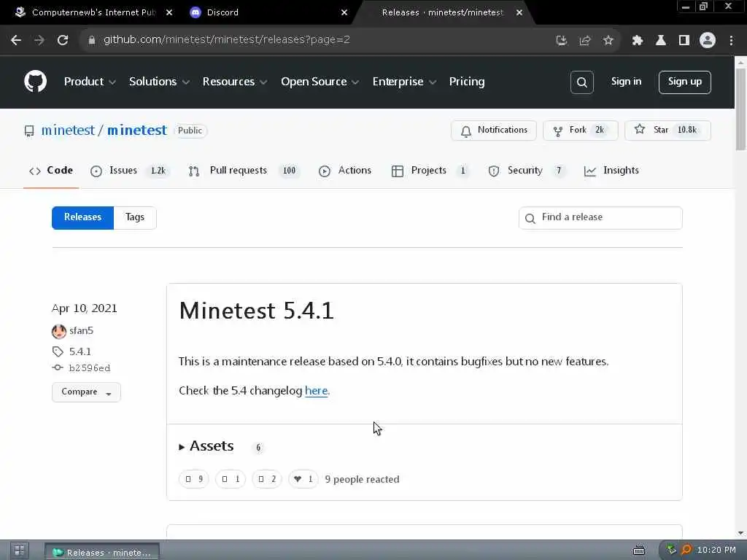Click the Sign in link
Viewport: 747px width, 560px height.
click(626, 82)
